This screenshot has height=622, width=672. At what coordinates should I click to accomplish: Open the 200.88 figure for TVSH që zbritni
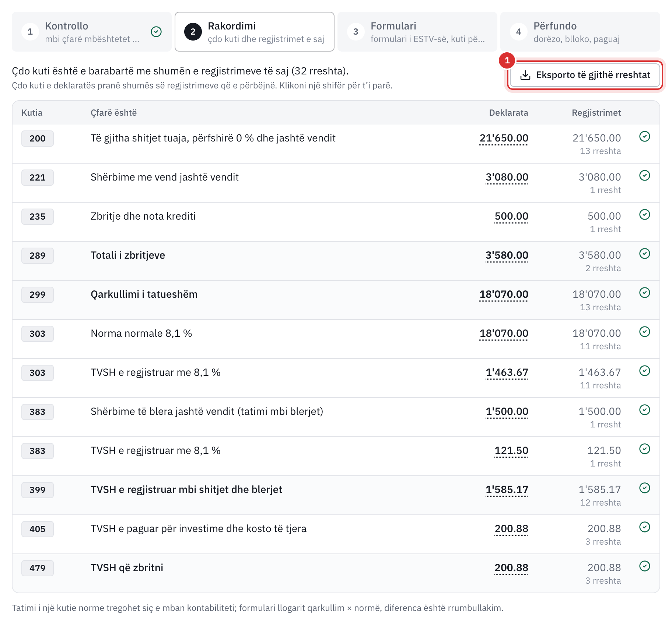point(511,568)
